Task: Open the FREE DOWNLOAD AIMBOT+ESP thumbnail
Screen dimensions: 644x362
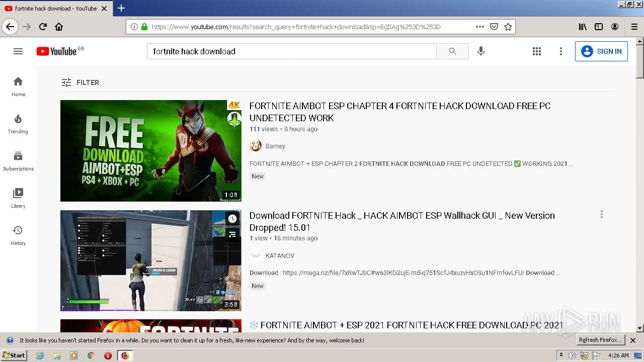Action: point(151,151)
